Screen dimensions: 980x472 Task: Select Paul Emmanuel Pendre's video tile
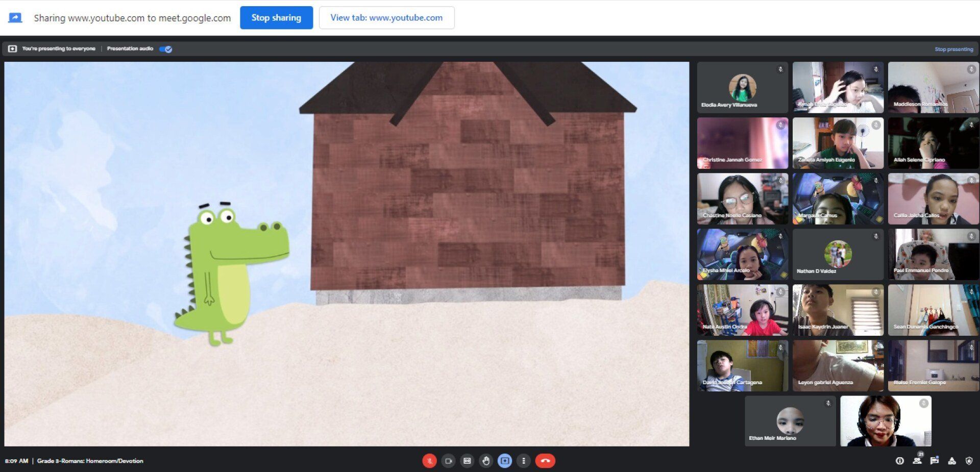pyautogui.click(x=934, y=254)
